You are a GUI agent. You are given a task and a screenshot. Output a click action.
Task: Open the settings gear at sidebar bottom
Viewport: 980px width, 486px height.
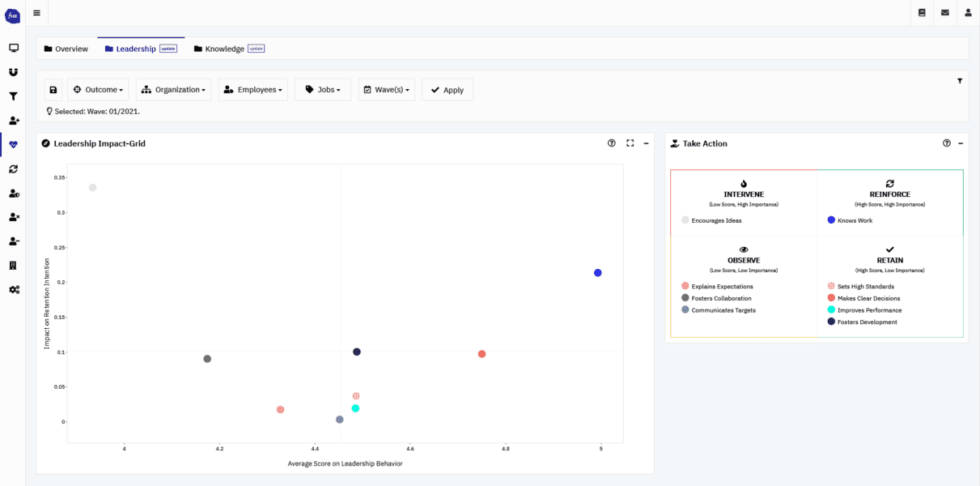tap(13, 289)
